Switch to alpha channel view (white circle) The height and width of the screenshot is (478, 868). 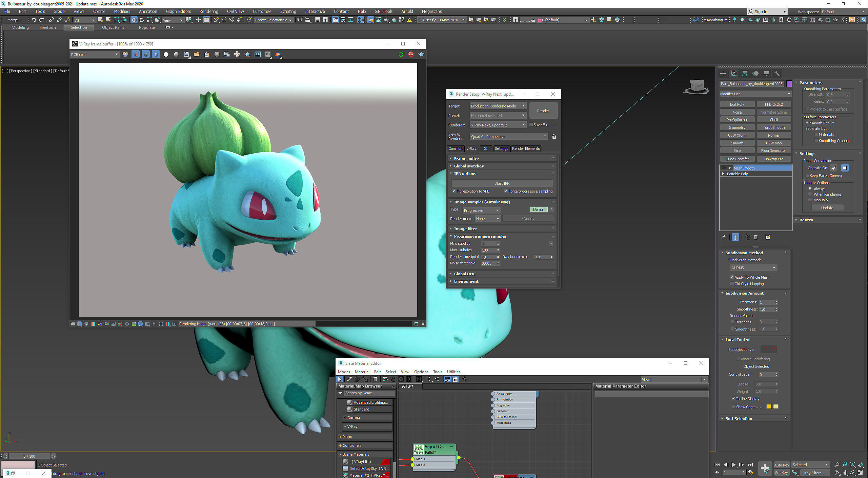point(166,55)
